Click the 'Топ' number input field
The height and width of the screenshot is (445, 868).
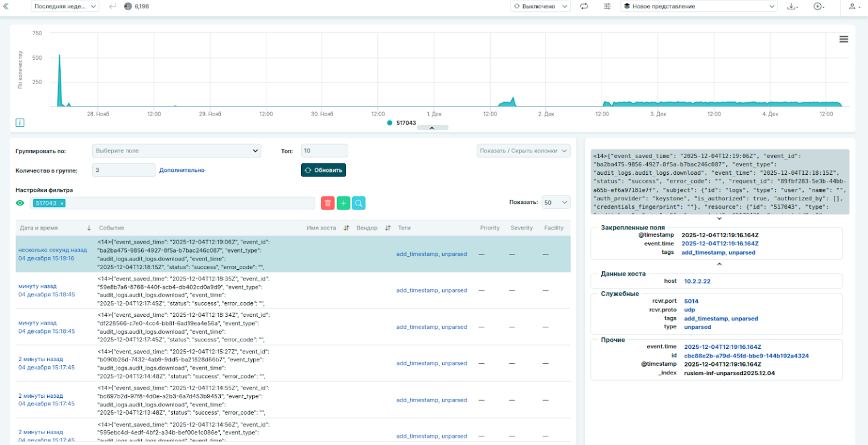coord(324,151)
